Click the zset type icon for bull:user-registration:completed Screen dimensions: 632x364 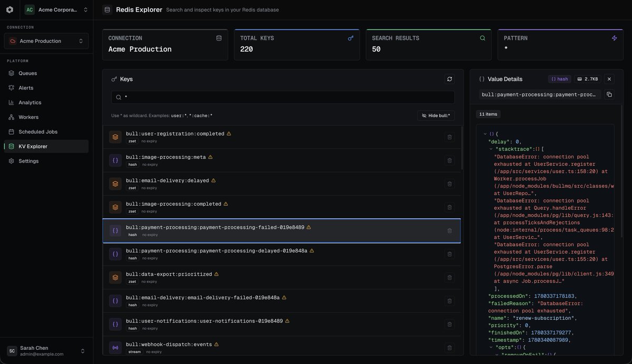tap(115, 137)
